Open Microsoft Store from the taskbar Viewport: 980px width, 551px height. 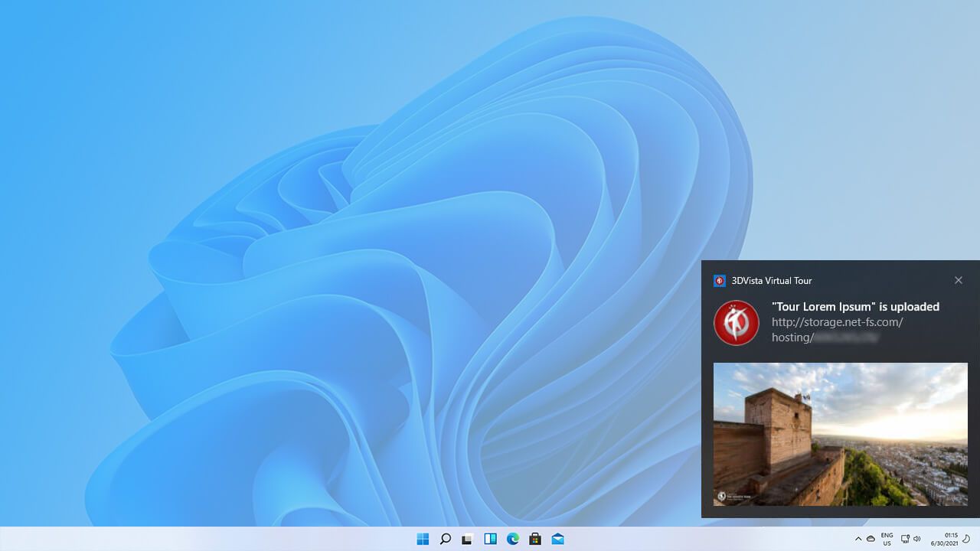coord(535,540)
